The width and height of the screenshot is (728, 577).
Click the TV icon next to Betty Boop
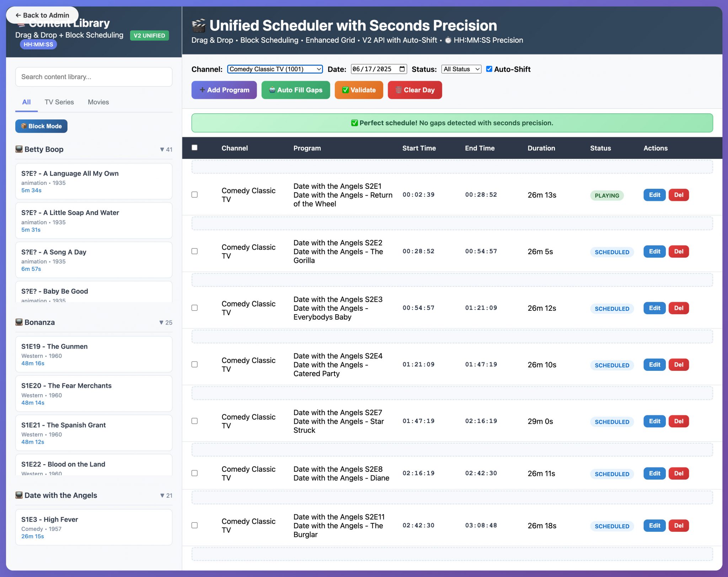click(18, 149)
